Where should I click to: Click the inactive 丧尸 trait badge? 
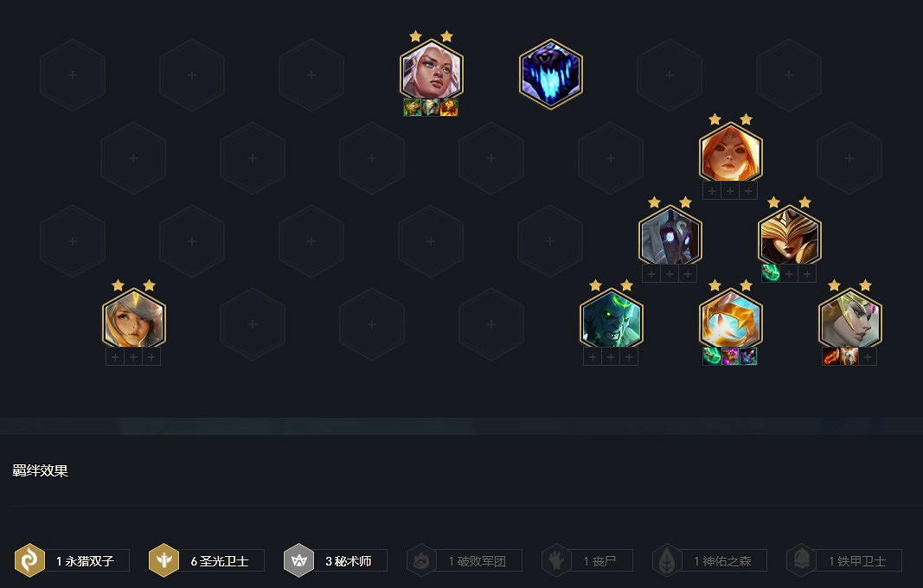tap(586, 560)
